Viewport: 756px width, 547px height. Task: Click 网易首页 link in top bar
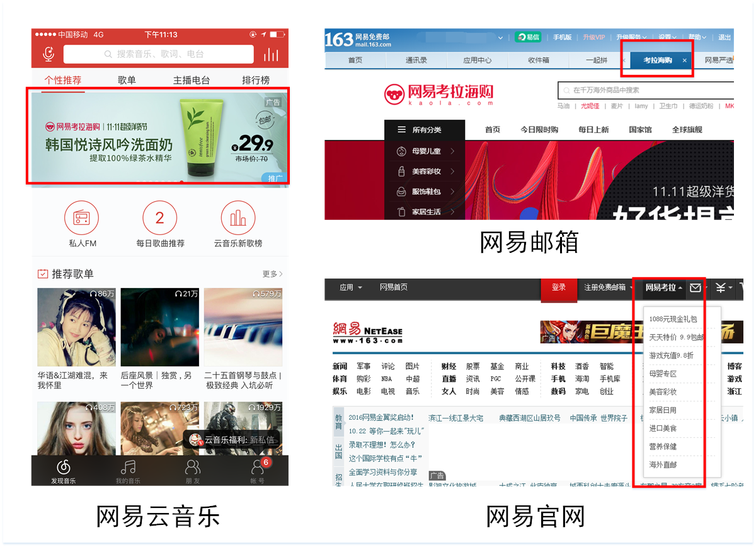click(394, 287)
